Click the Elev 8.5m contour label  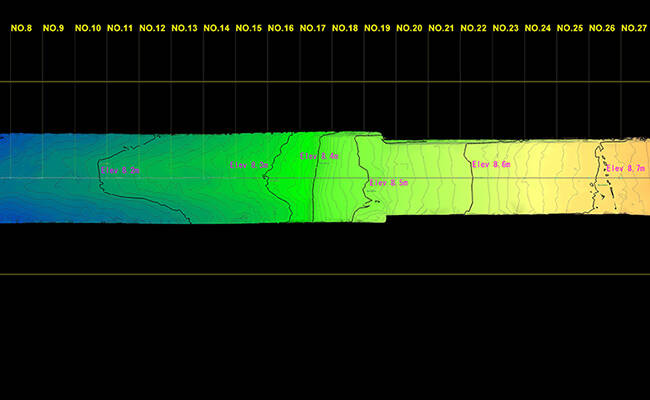click(x=388, y=183)
